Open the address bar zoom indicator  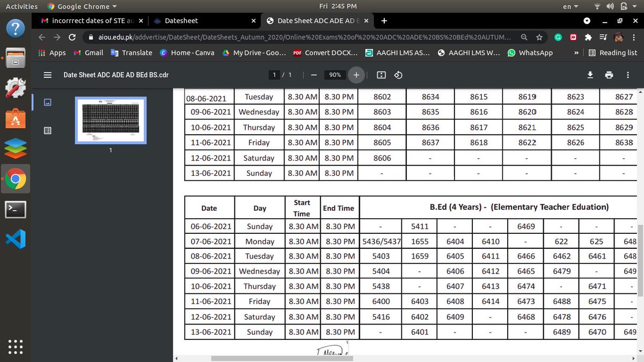[524, 38]
